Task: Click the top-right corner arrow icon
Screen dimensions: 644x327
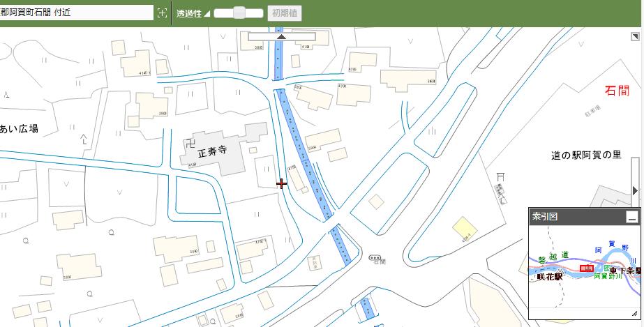Action: [634, 37]
